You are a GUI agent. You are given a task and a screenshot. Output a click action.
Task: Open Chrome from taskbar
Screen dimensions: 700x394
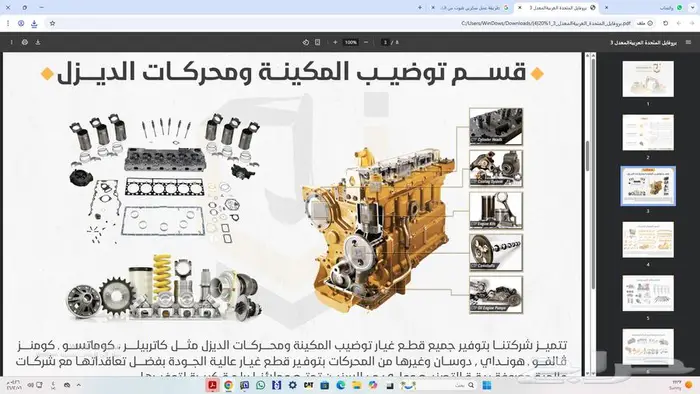coord(229,385)
